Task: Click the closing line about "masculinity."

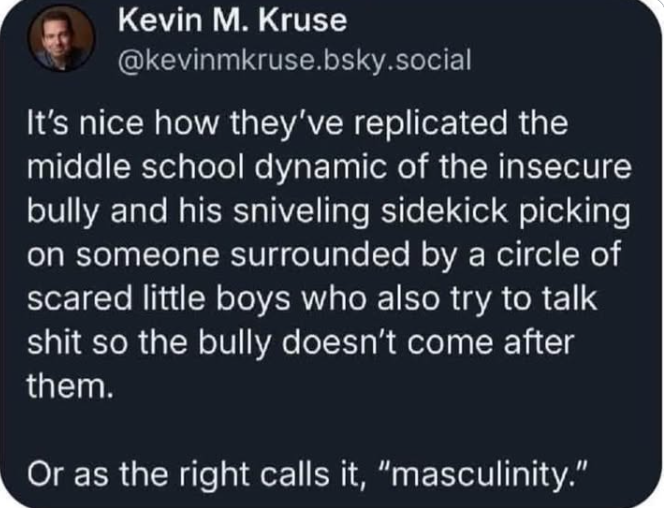Action: click(x=307, y=474)
